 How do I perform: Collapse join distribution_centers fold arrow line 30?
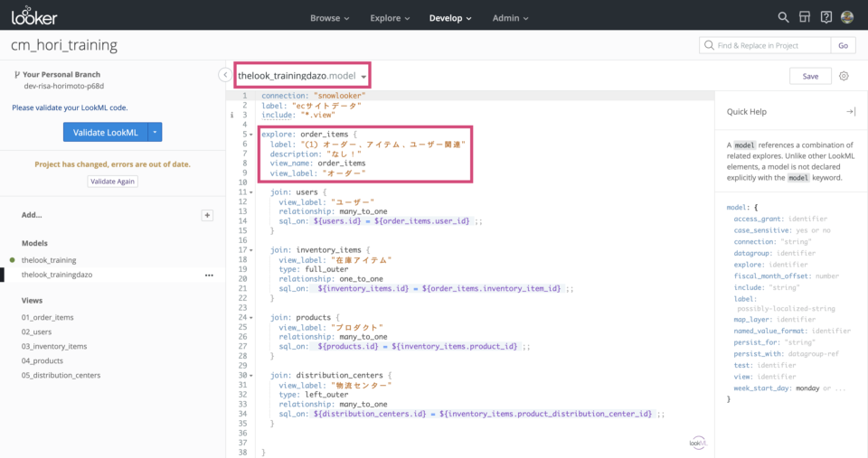coord(251,376)
